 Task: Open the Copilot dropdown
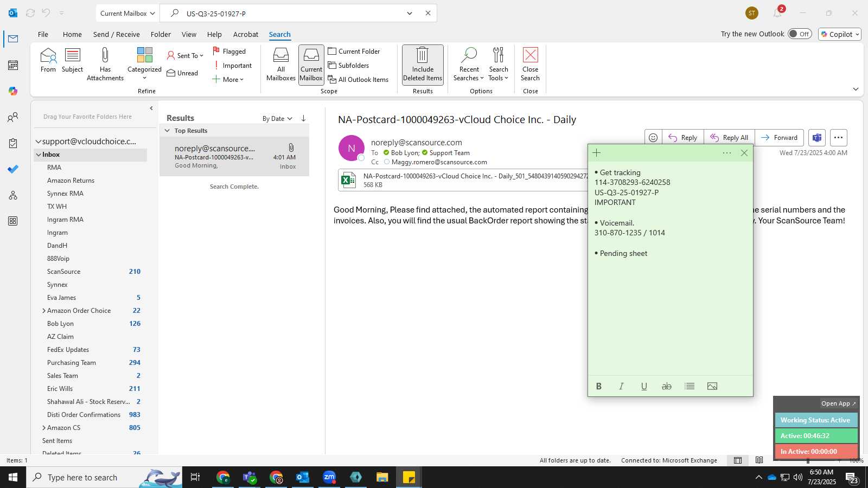click(x=840, y=34)
